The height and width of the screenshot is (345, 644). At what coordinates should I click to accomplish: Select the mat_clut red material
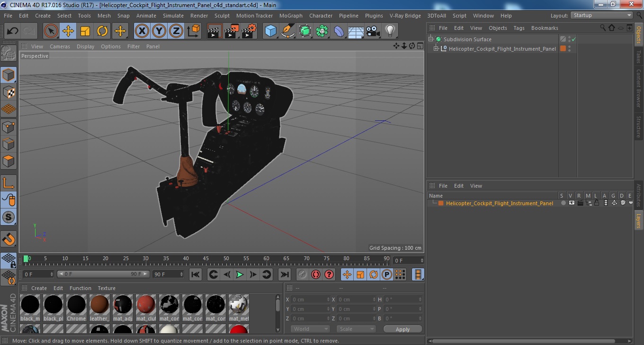coord(146,307)
